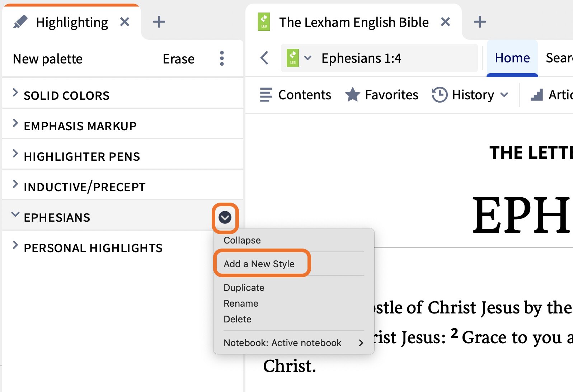Click the History button label
Image resolution: width=573 pixels, height=392 pixels.
(x=473, y=95)
